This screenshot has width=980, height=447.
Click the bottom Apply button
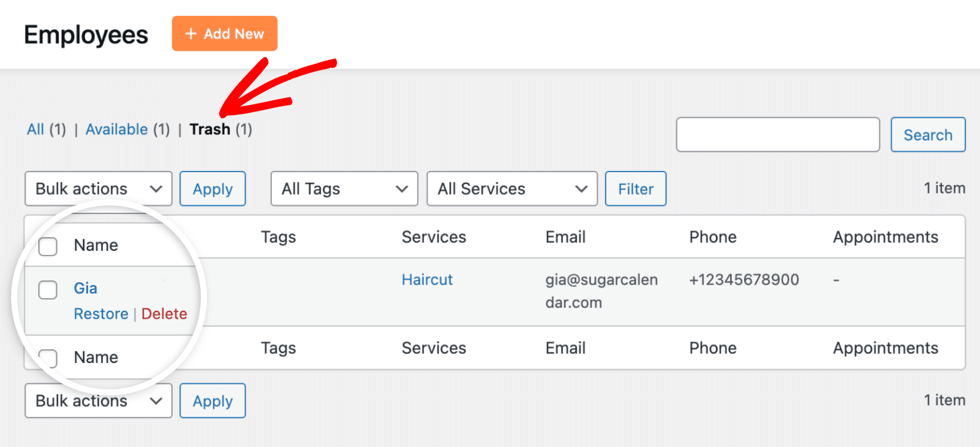(213, 401)
